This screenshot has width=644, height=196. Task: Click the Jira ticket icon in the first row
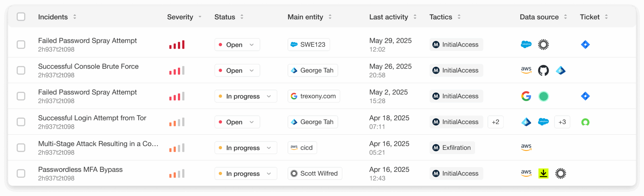[585, 45]
